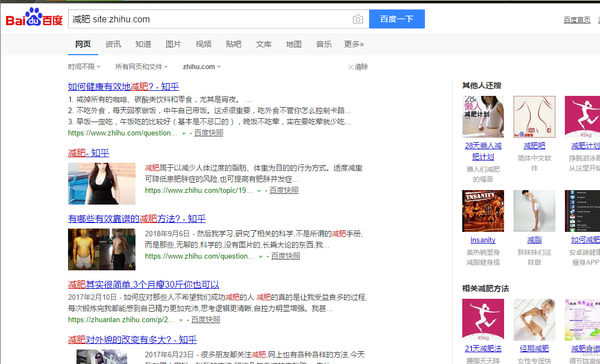Open the 百度首页 link

pos(577,20)
